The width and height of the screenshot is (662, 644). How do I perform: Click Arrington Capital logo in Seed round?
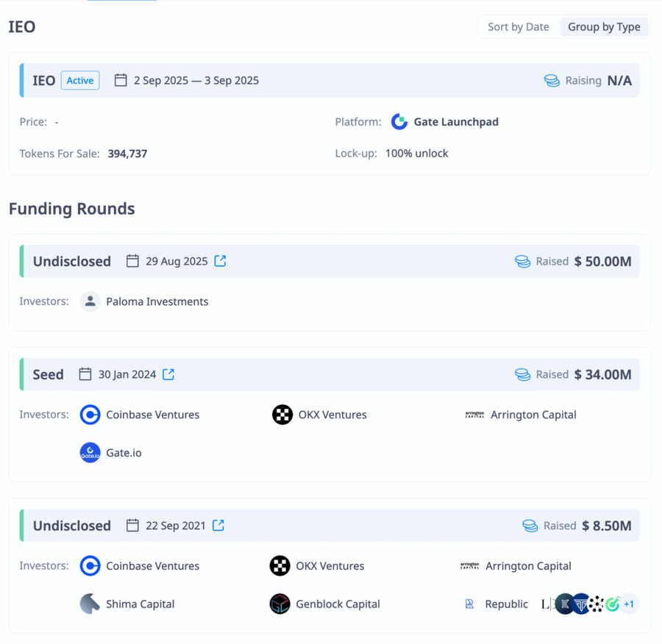pos(474,415)
